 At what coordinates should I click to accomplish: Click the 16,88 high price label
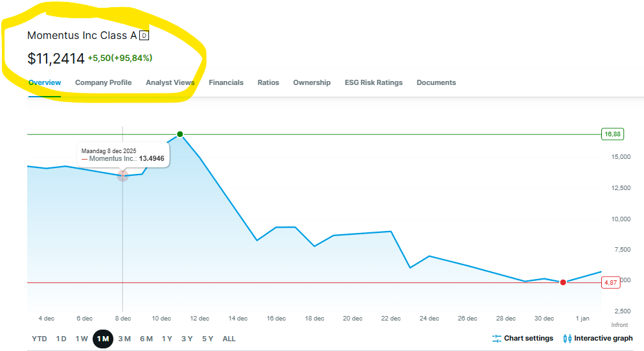[612, 134]
